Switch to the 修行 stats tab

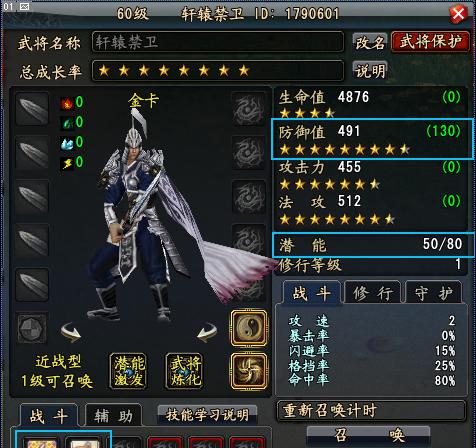point(372,293)
